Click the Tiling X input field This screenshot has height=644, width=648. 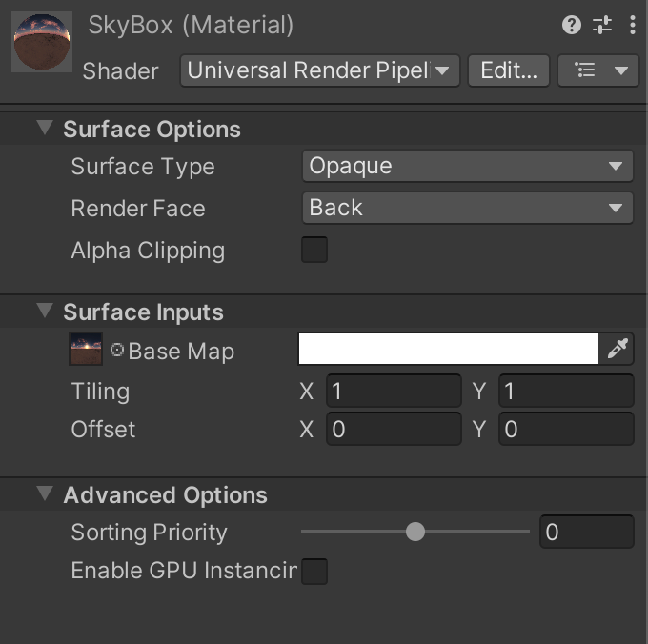point(394,391)
